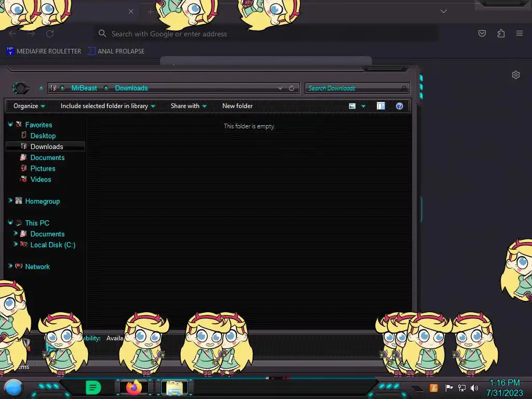532x399 pixels.
Task: Open the Share with menu
Action: [x=189, y=106]
